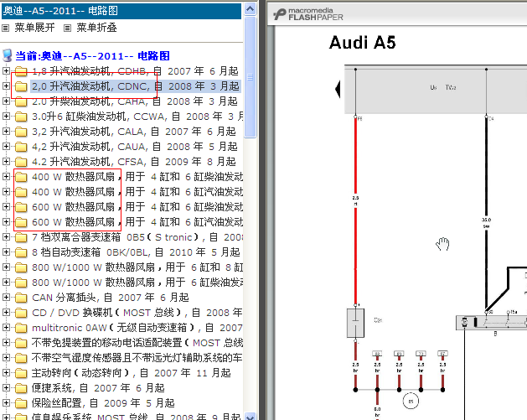Open 800 W/1000 W 散热器风扇 6缸和8缸 entry
The height and width of the screenshot is (420, 527).
tap(137, 267)
